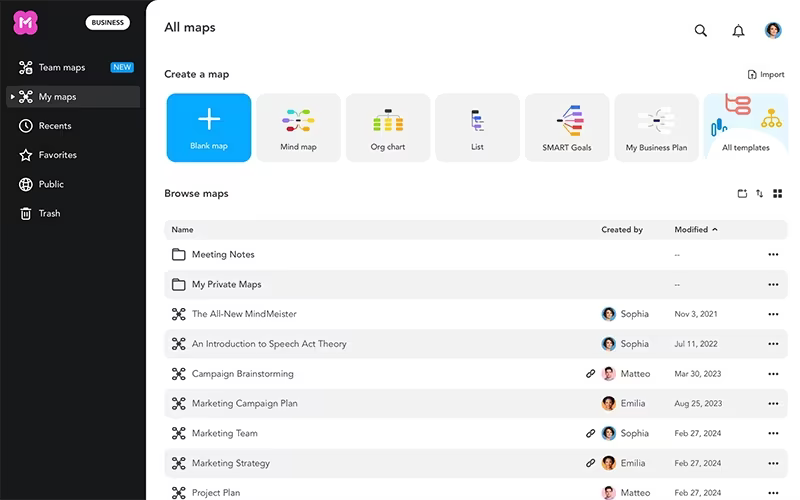Sort by Created by column header
Viewport: 800px width, 500px height.
[x=621, y=230]
